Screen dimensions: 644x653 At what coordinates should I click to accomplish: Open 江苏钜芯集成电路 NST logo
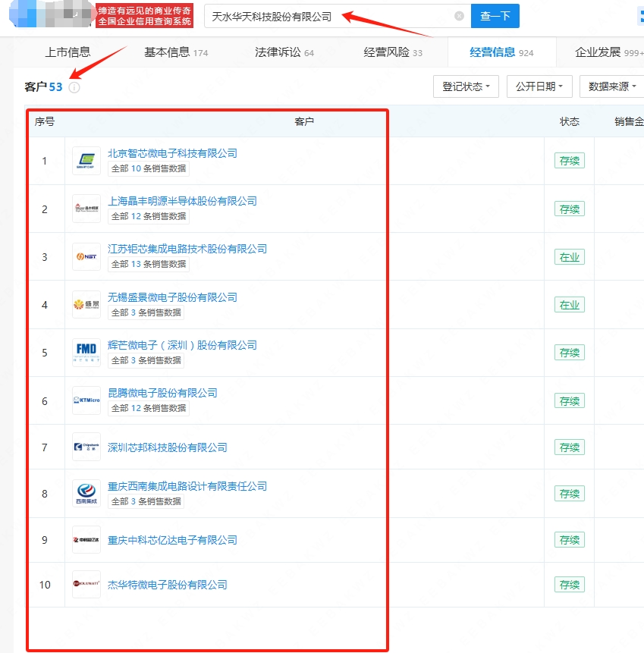(x=86, y=256)
